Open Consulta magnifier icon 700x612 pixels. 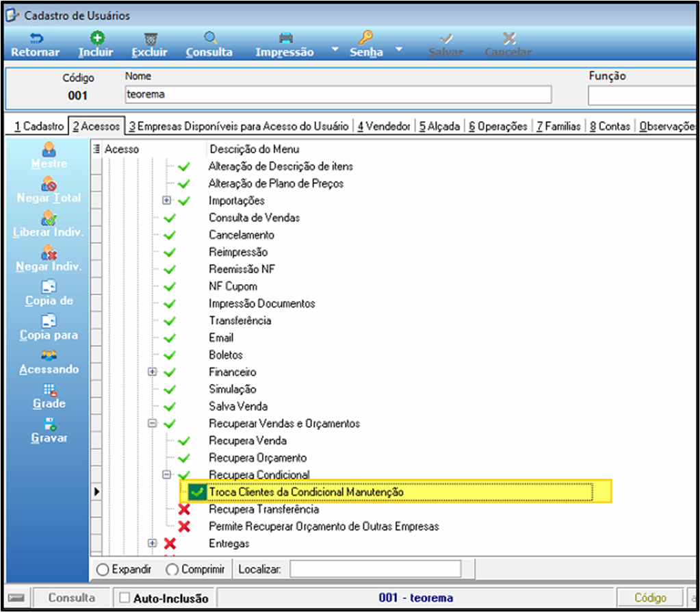pos(210,38)
